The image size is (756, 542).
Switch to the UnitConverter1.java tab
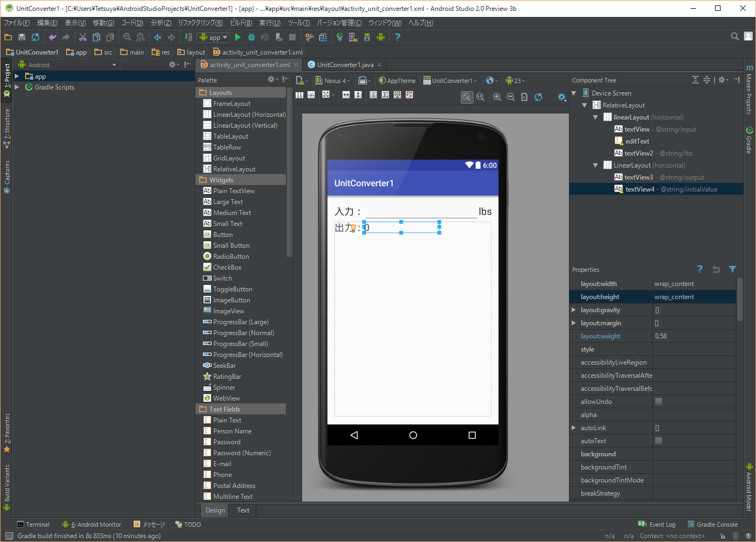pos(345,64)
